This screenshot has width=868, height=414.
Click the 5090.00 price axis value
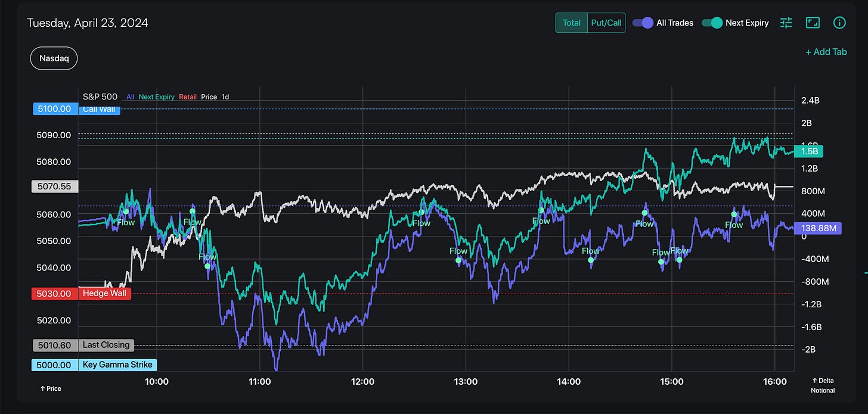(x=54, y=135)
